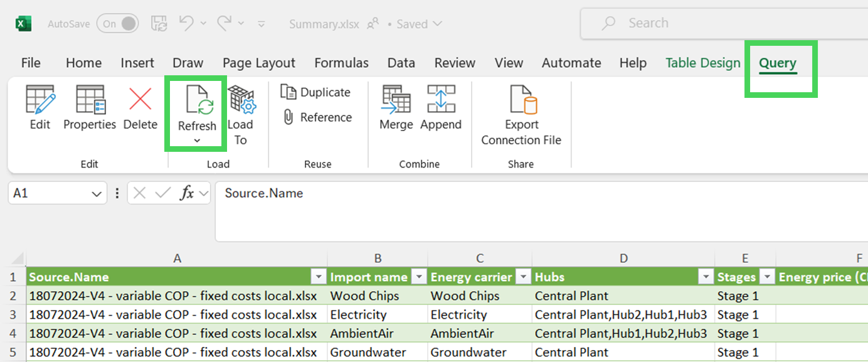Open the Source.Name column filter dropdown
The height and width of the screenshot is (362, 868).
pyautogui.click(x=319, y=277)
